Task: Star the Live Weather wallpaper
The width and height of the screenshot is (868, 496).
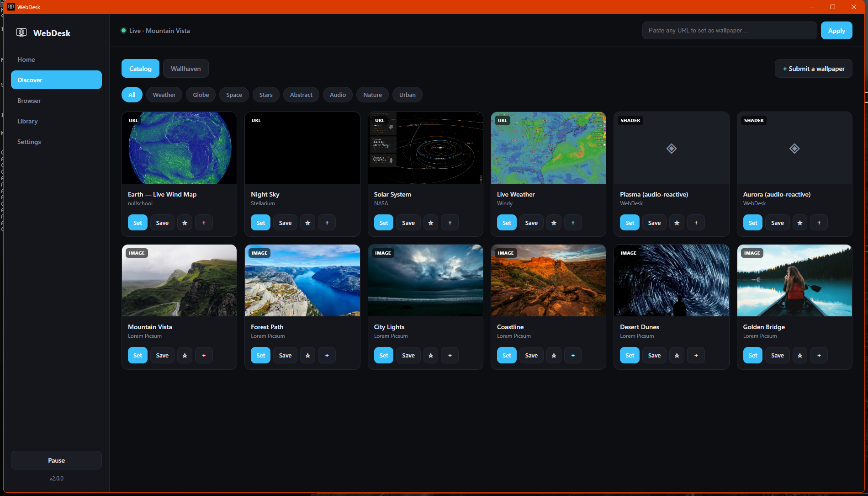Action: (x=554, y=223)
